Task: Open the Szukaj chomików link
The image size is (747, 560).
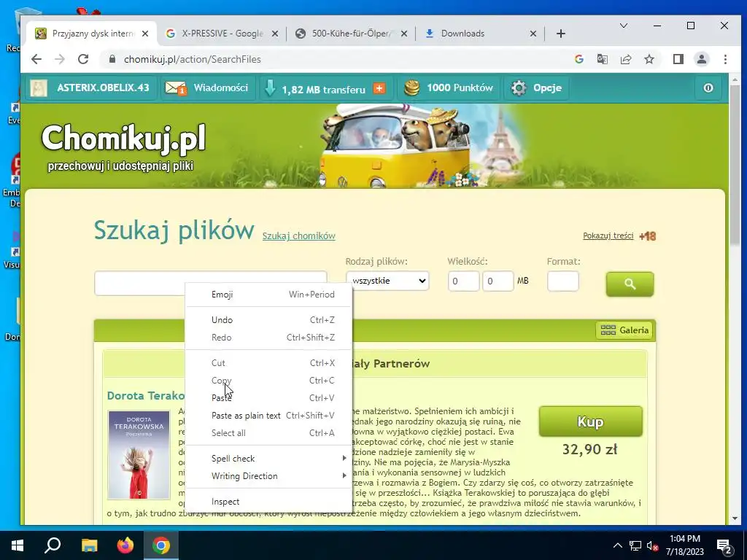Action: (298, 236)
